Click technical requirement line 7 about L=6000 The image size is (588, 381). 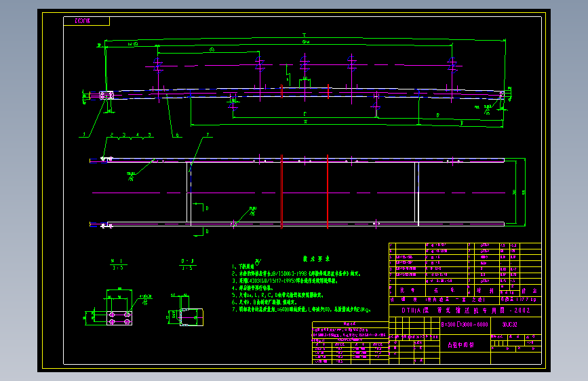(301, 309)
